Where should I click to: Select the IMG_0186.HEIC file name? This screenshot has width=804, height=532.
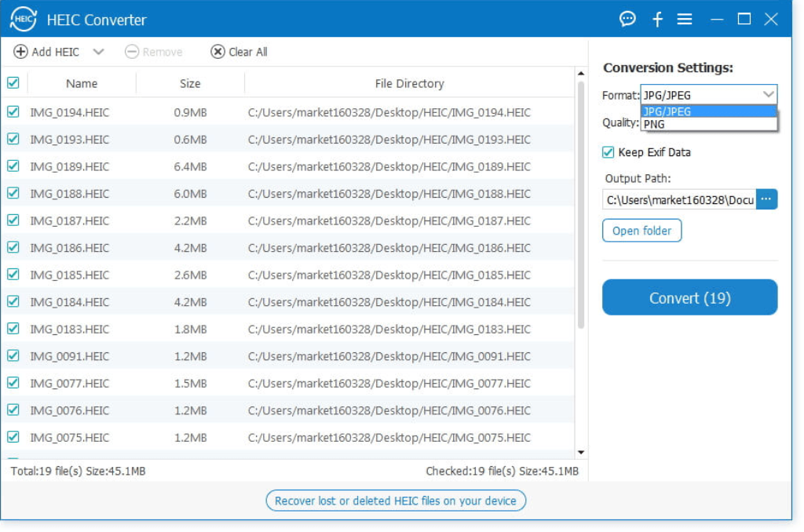pos(70,248)
